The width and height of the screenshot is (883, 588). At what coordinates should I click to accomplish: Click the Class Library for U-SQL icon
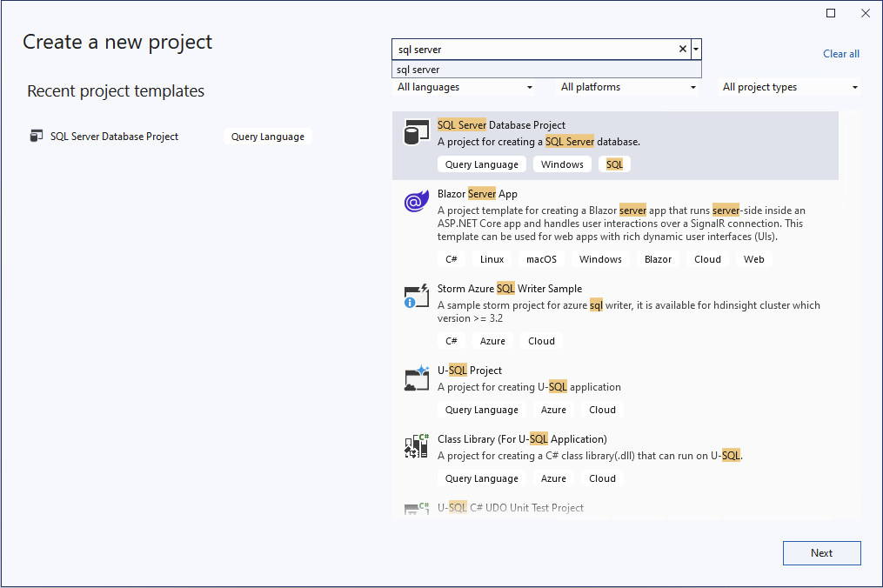coord(416,446)
